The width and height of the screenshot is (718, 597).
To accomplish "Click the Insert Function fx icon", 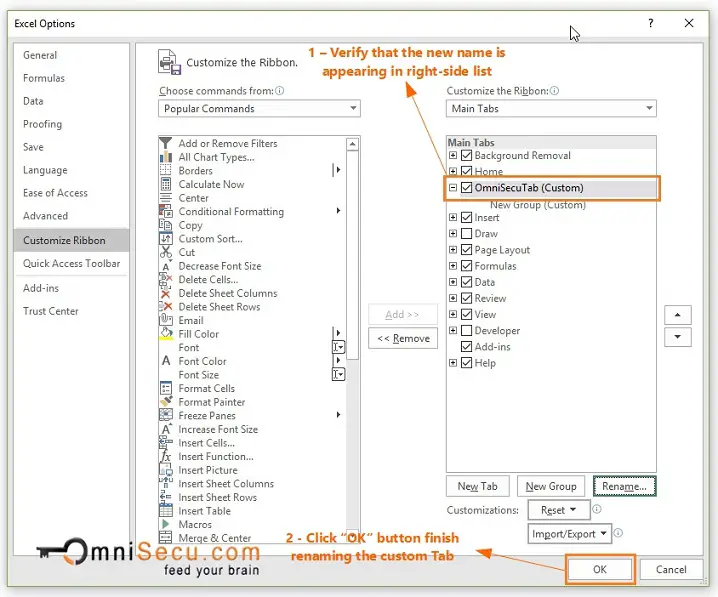I will (x=165, y=456).
